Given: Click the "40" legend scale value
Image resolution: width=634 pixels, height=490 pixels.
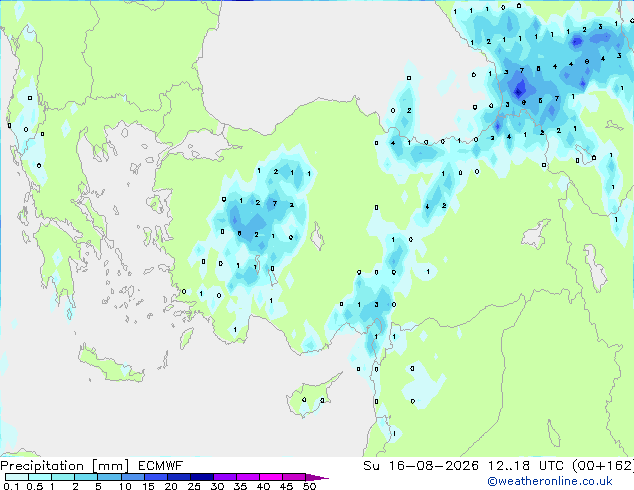Looking at the screenshot, I should 263,486.
